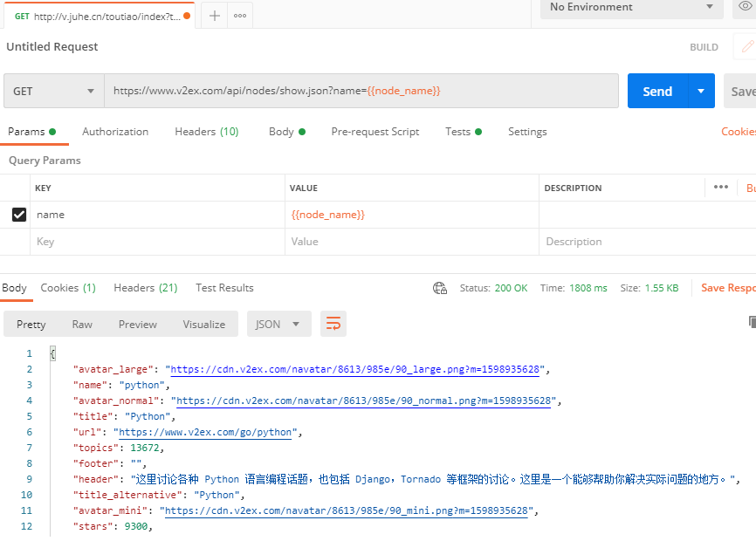Open the GET method dropdown
Image resolution: width=756 pixels, height=541 pixels.
(54, 91)
